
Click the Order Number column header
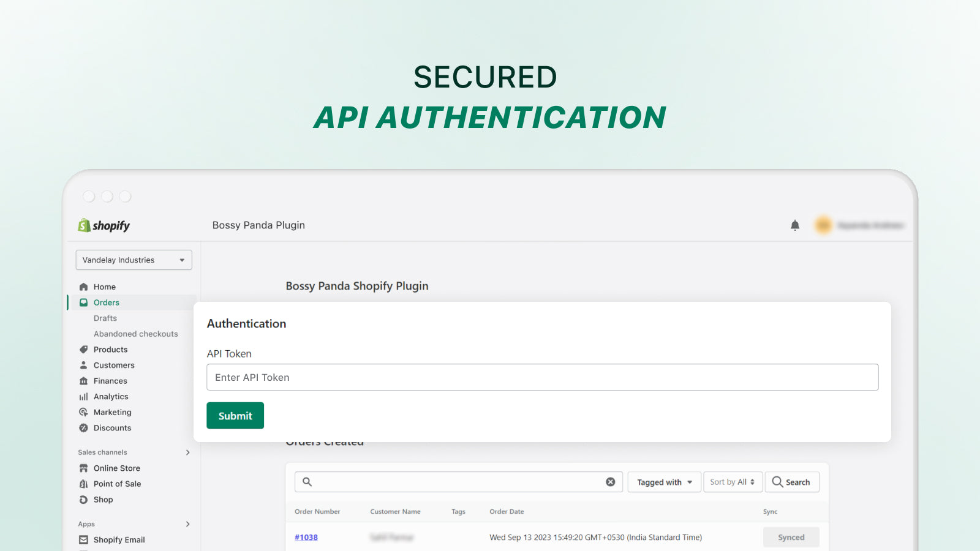click(317, 512)
